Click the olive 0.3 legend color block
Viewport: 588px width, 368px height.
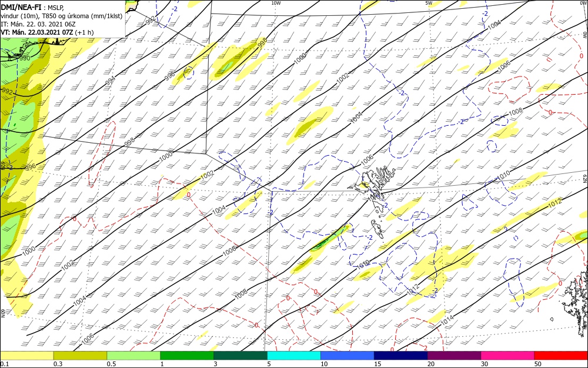pyautogui.click(x=80, y=356)
